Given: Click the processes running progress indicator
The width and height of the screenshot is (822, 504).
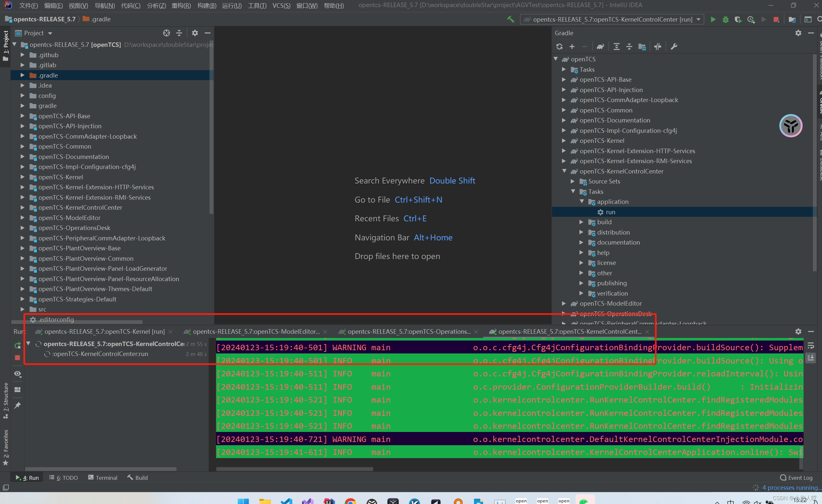Looking at the screenshot, I should (x=791, y=488).
